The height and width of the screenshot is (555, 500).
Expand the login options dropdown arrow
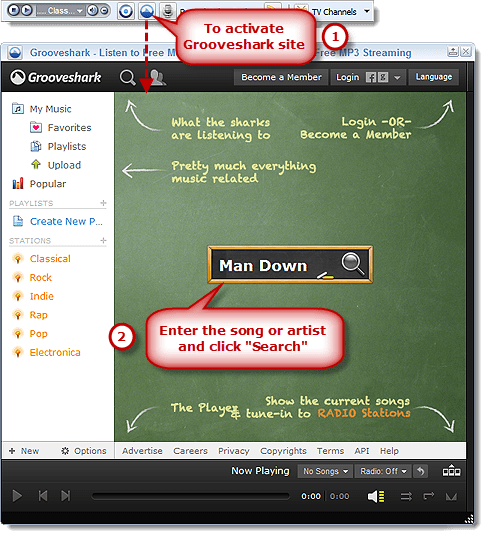[x=397, y=78]
